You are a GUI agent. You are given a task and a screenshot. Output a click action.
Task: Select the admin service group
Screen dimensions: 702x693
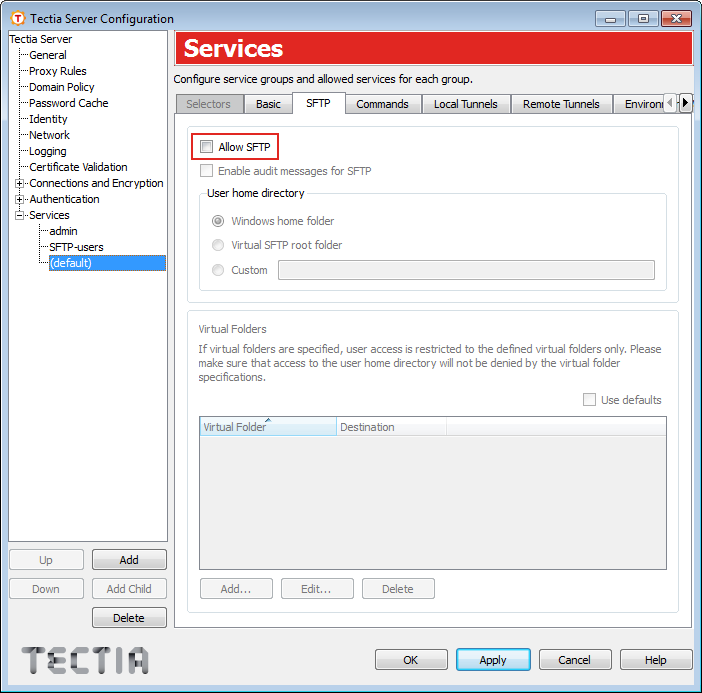(x=64, y=231)
